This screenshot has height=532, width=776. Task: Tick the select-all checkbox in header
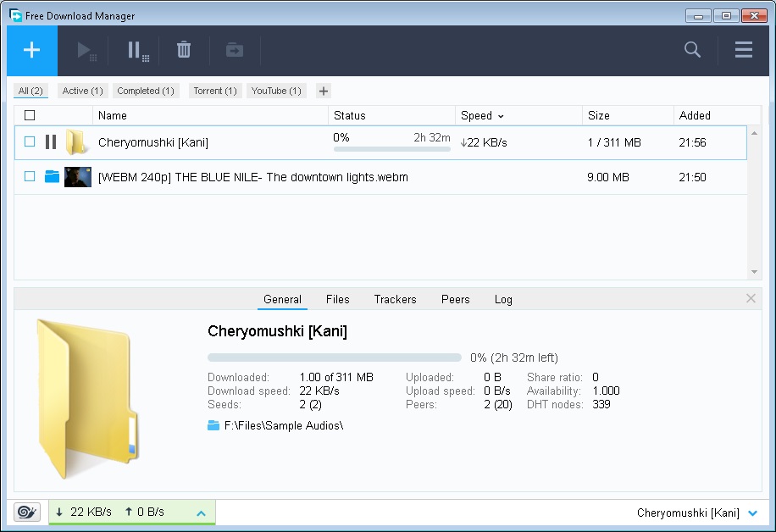[30, 115]
